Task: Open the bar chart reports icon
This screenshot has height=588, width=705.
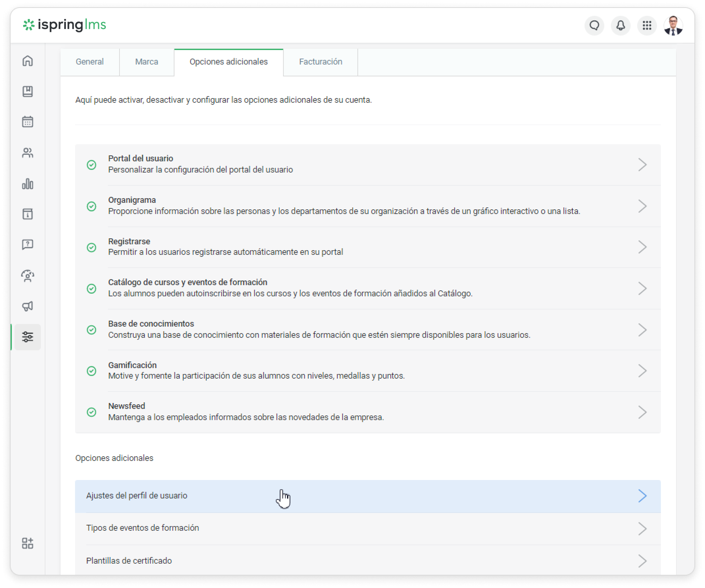Action: 28,184
